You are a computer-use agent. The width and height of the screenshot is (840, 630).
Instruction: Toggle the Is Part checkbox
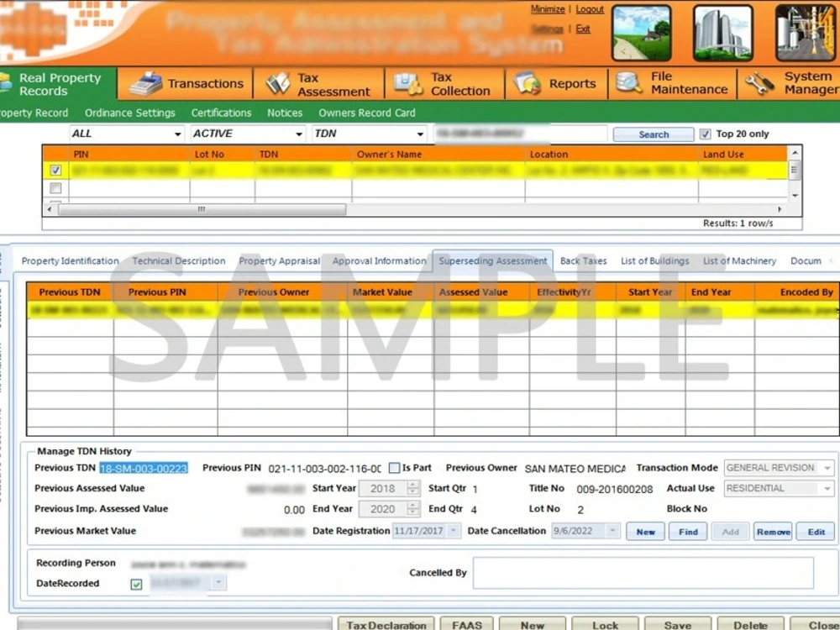point(394,468)
